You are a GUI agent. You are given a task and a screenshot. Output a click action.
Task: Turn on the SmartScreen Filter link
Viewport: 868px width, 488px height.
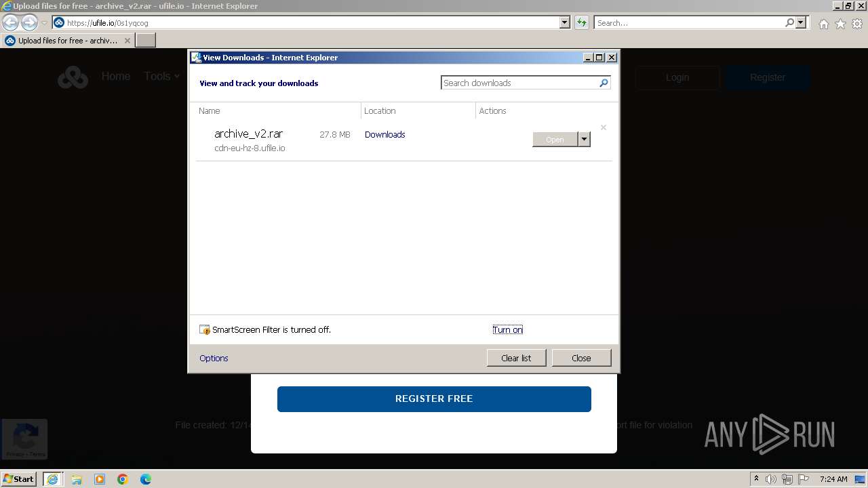pos(507,329)
